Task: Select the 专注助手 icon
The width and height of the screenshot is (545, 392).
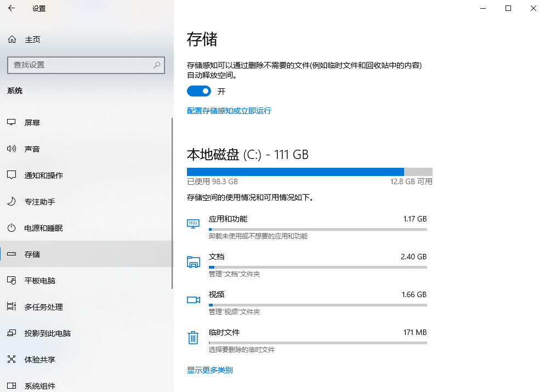Action: (x=12, y=202)
